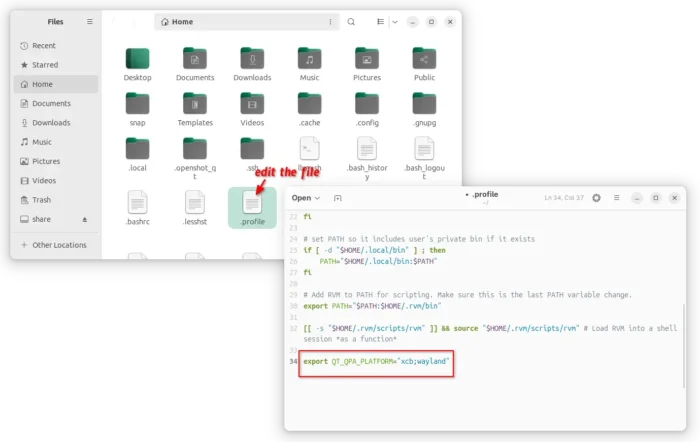Open Other Locations in sidebar
The height and width of the screenshot is (442, 700).
click(x=59, y=244)
